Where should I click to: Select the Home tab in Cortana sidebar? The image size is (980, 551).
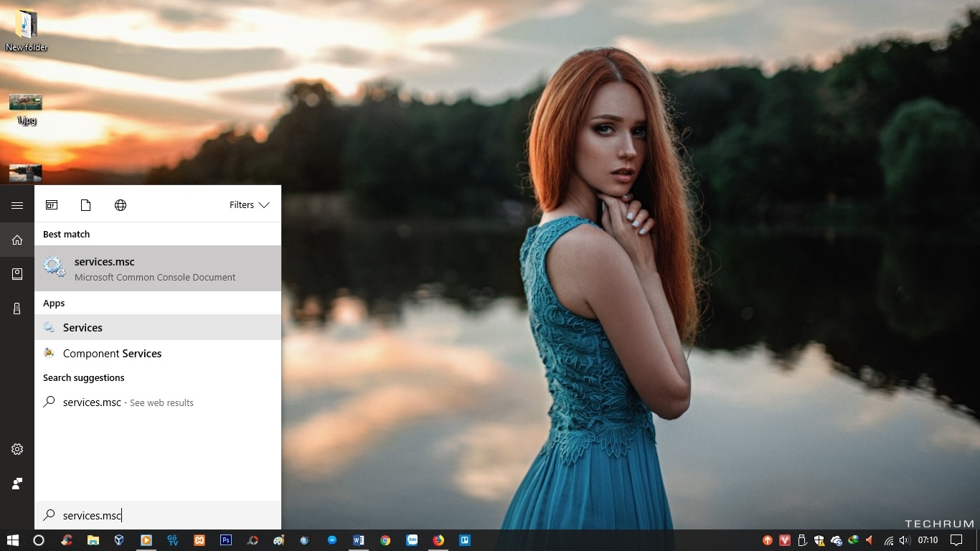17,240
